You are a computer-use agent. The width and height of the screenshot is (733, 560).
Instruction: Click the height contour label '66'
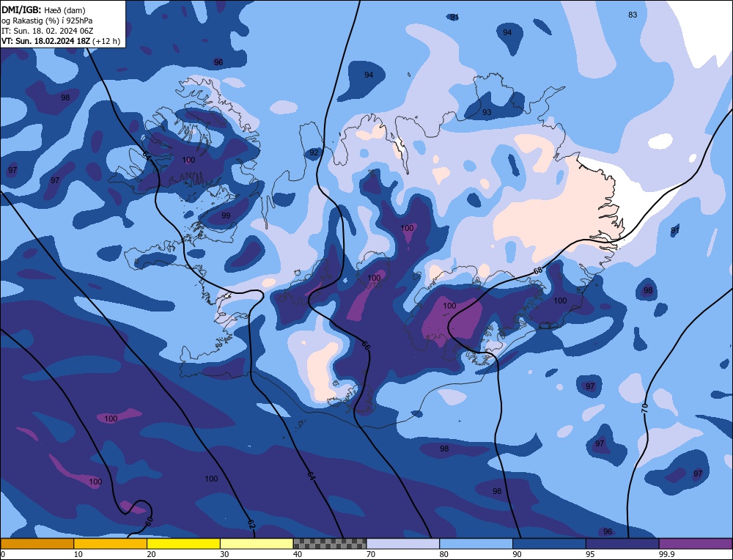pyautogui.click(x=366, y=346)
